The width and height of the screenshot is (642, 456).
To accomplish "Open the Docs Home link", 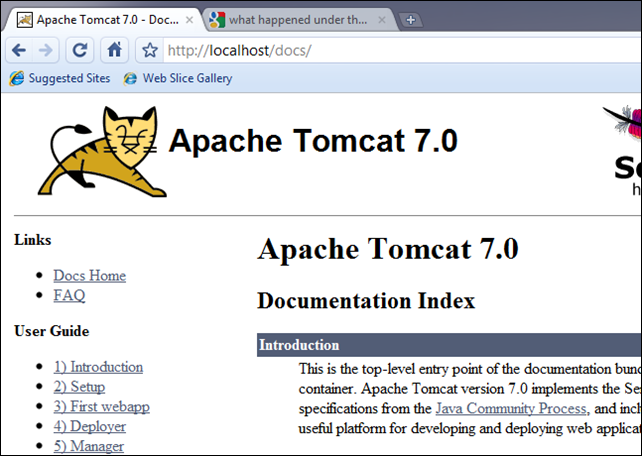I will [x=90, y=275].
